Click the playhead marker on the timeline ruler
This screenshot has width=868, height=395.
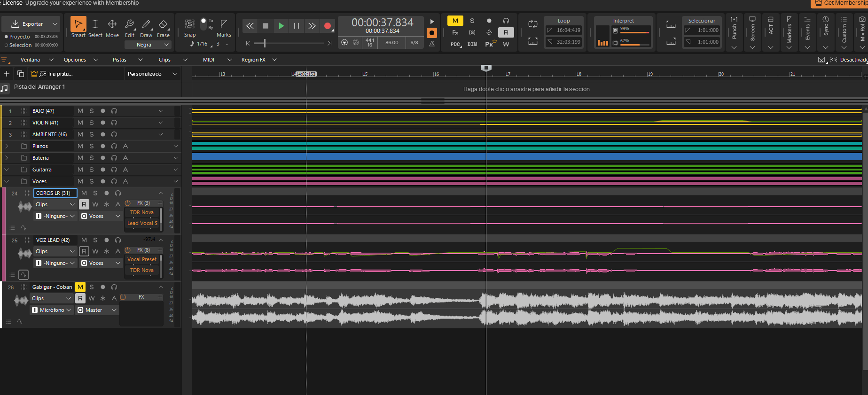(486, 68)
